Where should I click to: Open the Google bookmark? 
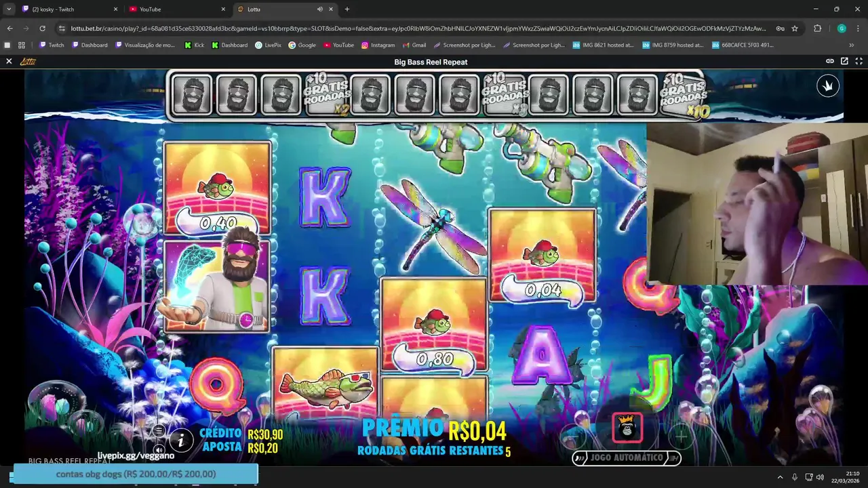pos(302,45)
